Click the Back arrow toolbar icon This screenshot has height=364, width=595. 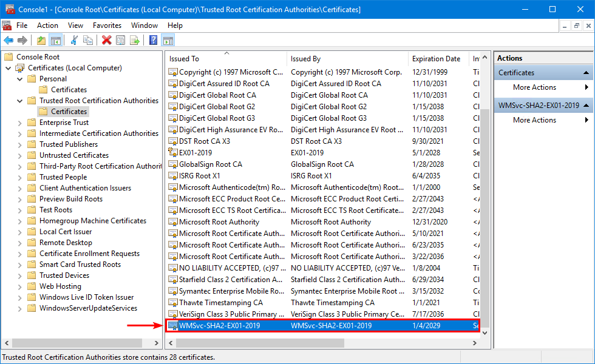pyautogui.click(x=8, y=40)
